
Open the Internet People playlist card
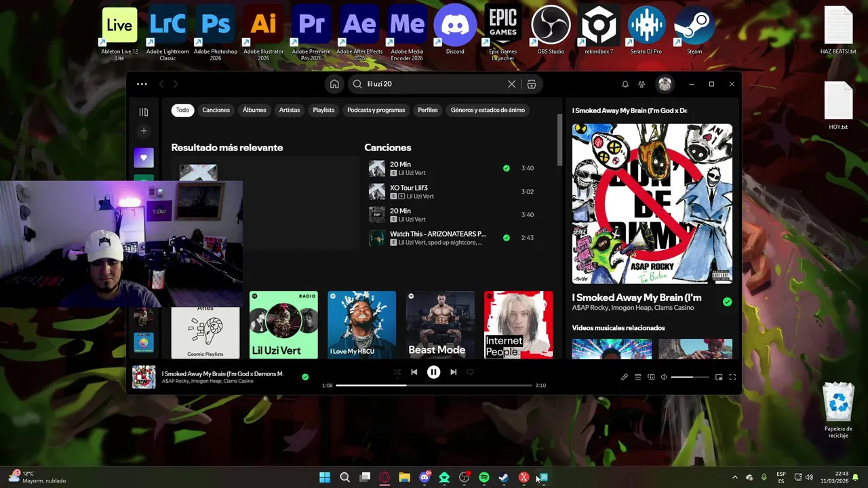(518, 325)
